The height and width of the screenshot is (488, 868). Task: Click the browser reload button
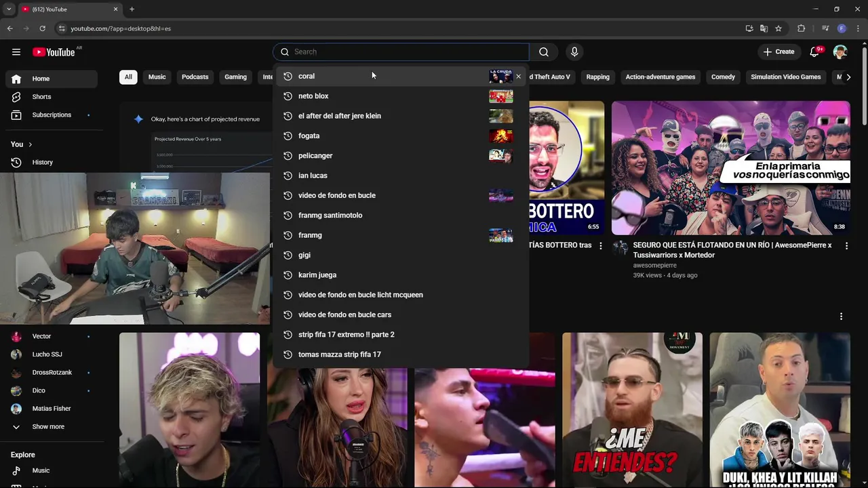point(42,28)
